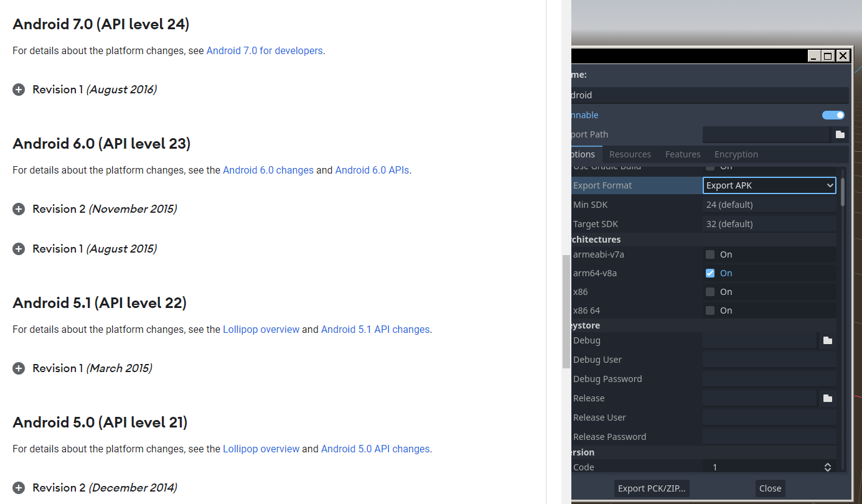This screenshot has height=504, width=862.
Task: Switch to the Encryption tab
Action: (736, 154)
